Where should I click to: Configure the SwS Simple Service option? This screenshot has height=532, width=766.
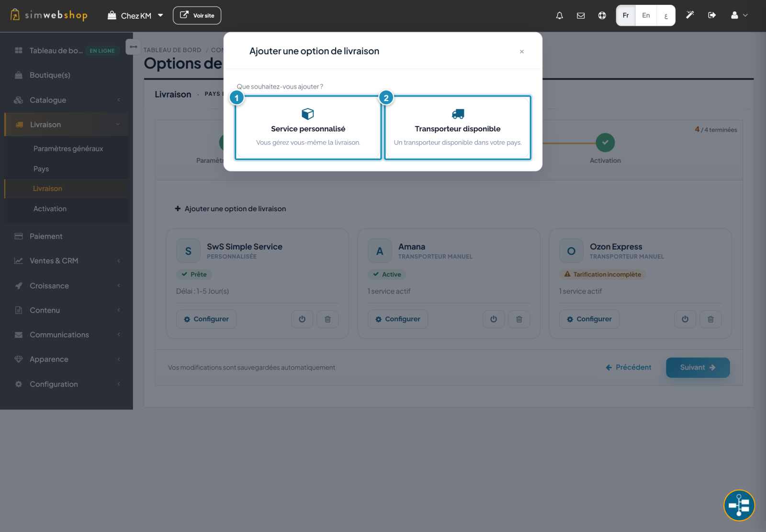[206, 319]
